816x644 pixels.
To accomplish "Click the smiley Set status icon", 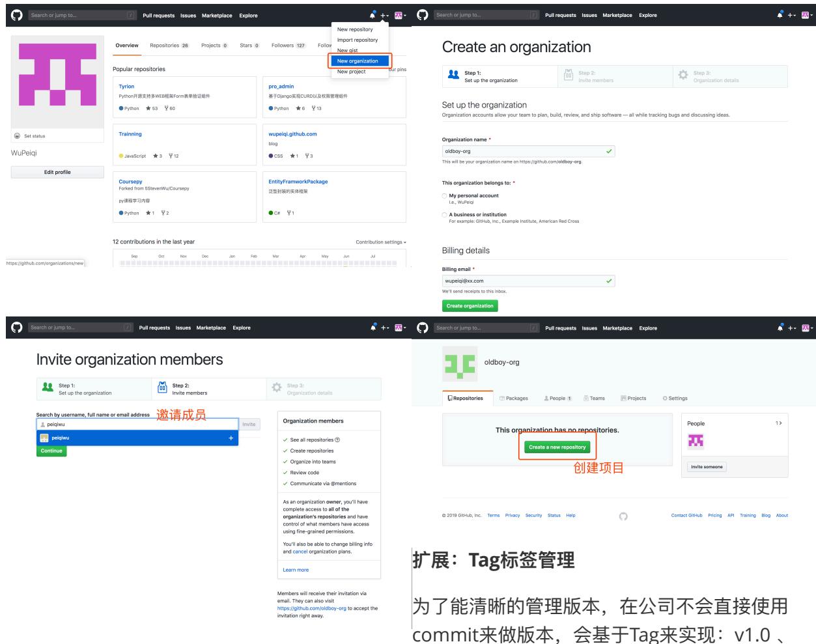I will tap(17, 136).
